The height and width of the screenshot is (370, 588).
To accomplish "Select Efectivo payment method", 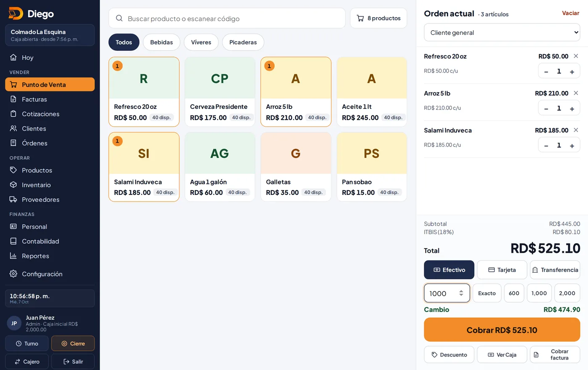I will click(449, 270).
